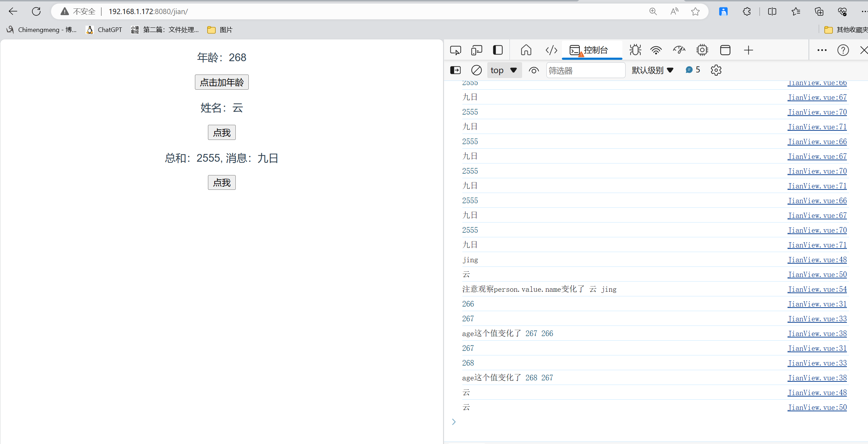Add more tools with plus icon
The width and height of the screenshot is (868, 444).
point(748,50)
